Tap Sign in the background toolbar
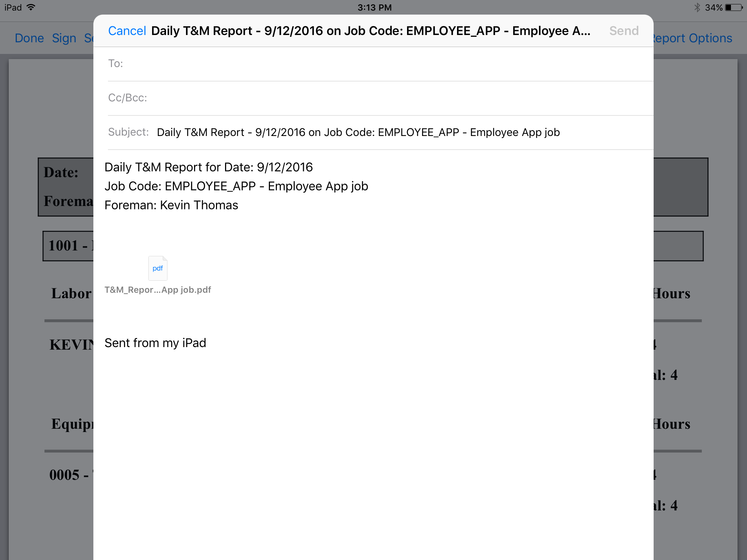The height and width of the screenshot is (560, 747). (x=65, y=38)
